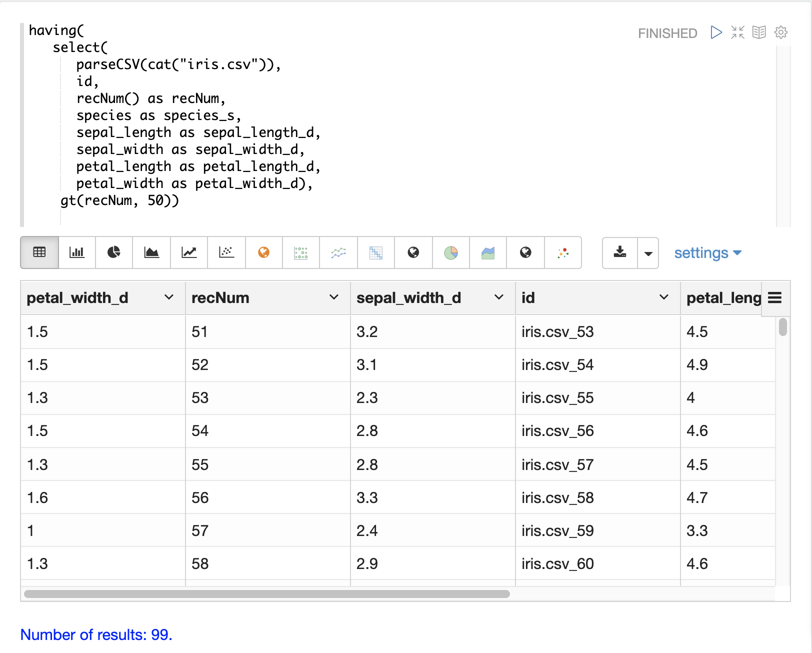Click the table horizontal scrollbar
This screenshot has height=653, width=812.
coord(266,594)
